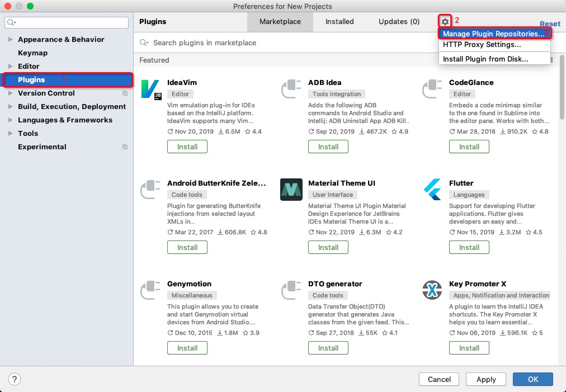The width and height of the screenshot is (566, 392).
Task: Click the plugin list vertical scrollbar
Action: 562,87
